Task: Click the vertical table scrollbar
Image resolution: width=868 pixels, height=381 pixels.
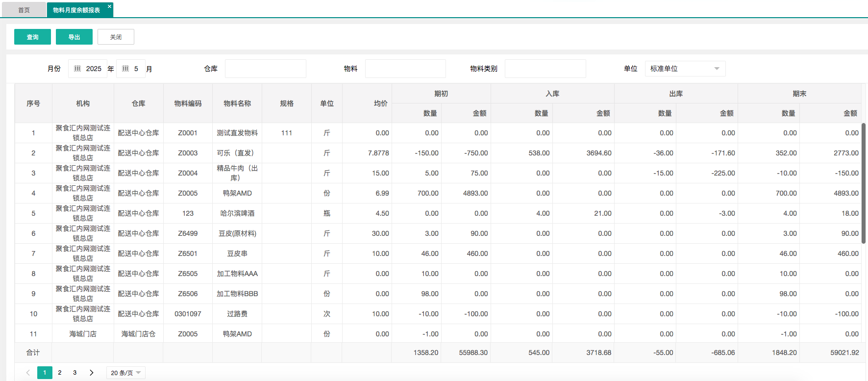Action: pos(864,196)
